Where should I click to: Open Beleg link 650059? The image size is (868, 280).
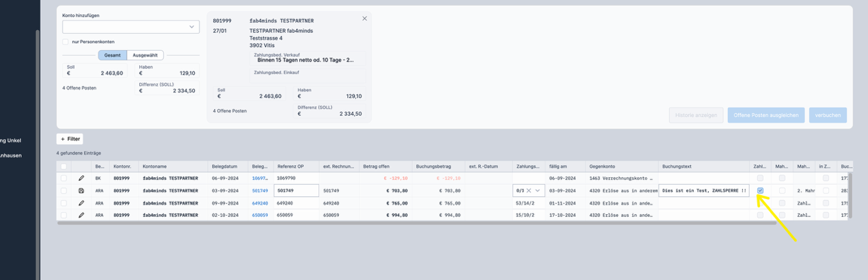[x=260, y=215]
